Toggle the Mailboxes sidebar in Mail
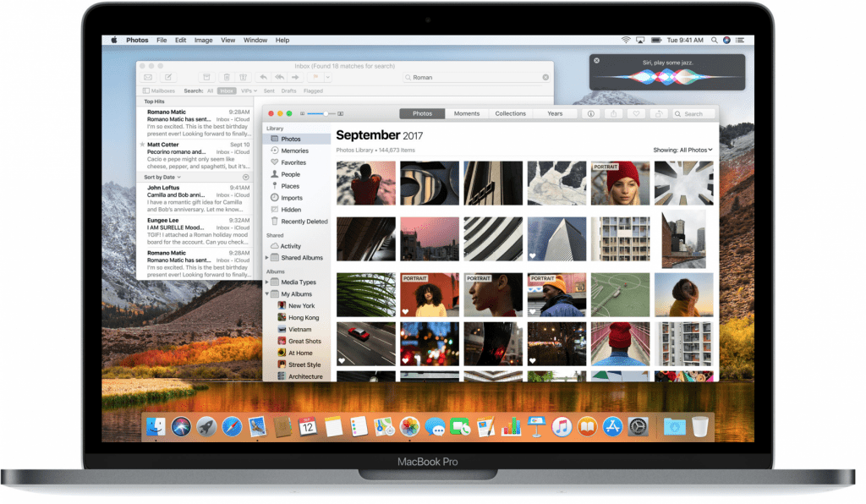866x504 pixels. coord(158,91)
